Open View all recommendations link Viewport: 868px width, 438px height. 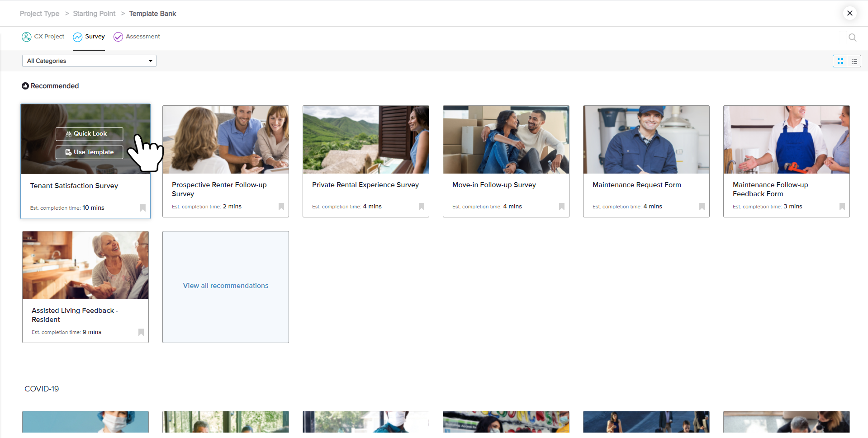(225, 286)
